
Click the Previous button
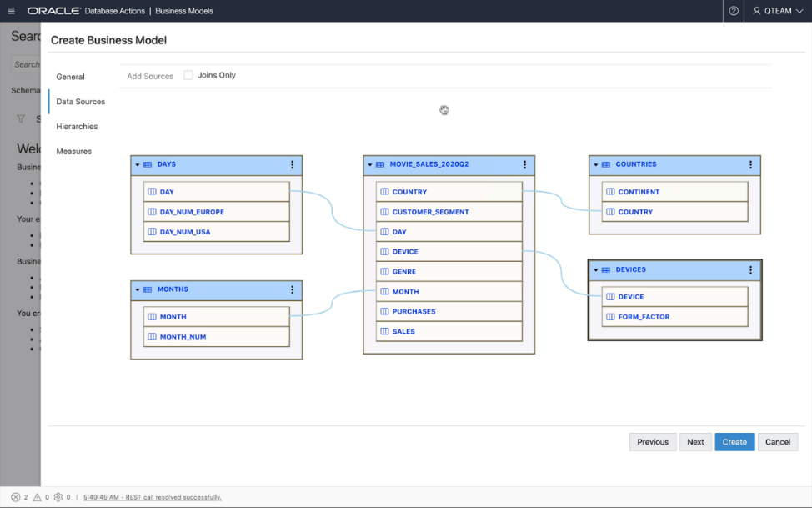[x=653, y=442]
